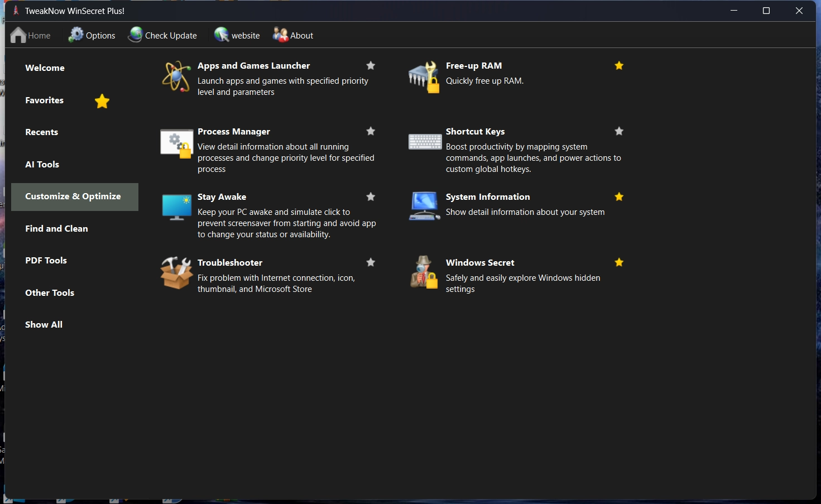Screen dimensions: 821x504
Task: Click the Process Manager gears icon
Action: pyautogui.click(x=176, y=143)
